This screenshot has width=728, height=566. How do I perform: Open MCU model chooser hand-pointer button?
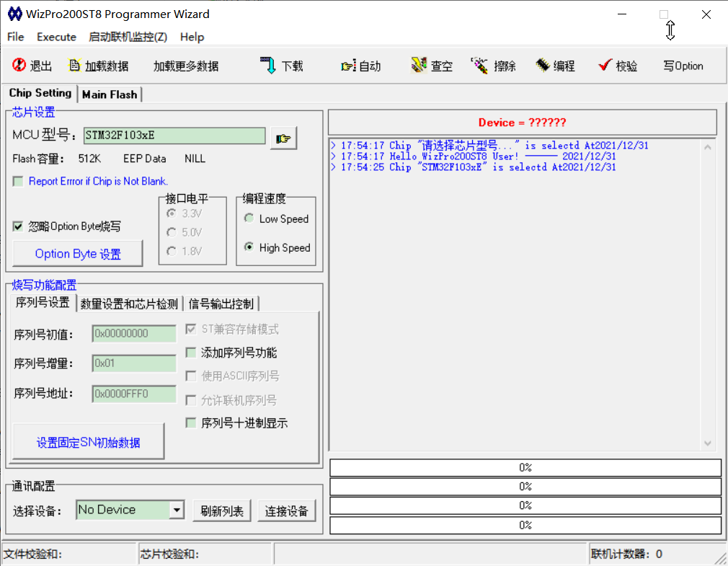[x=283, y=138]
